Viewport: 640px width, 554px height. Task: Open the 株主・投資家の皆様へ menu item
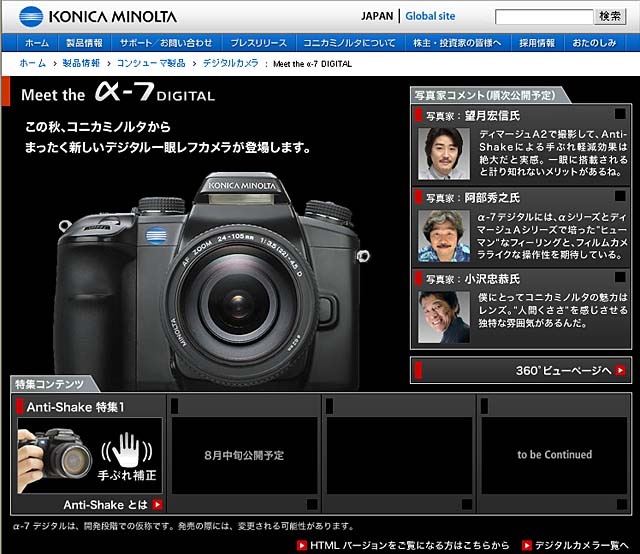click(457, 43)
